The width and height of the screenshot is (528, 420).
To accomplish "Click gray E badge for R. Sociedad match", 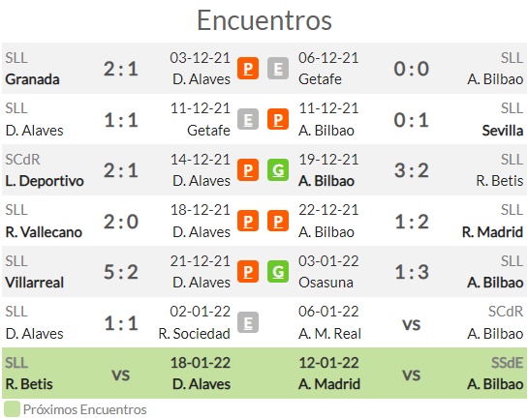I will (x=248, y=322).
